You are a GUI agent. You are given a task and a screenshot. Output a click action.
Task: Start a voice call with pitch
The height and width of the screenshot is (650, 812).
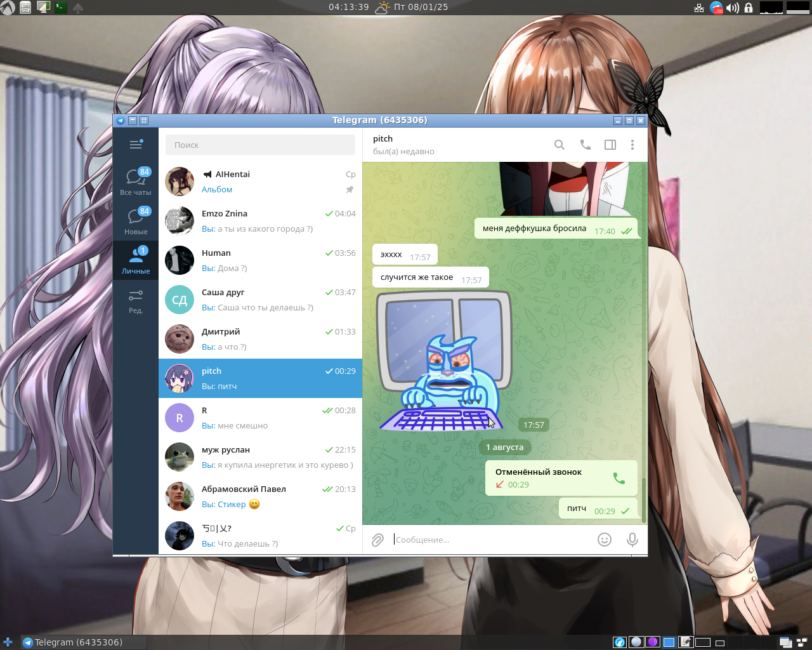(585, 145)
